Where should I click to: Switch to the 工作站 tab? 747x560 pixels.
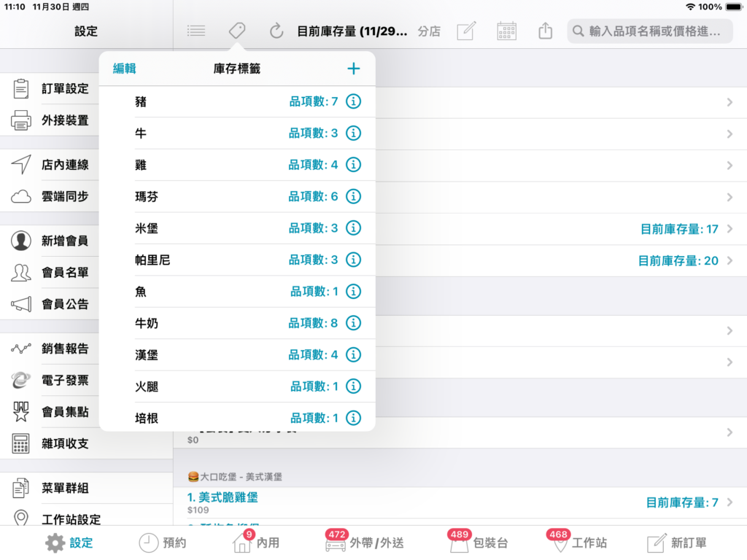point(576,542)
